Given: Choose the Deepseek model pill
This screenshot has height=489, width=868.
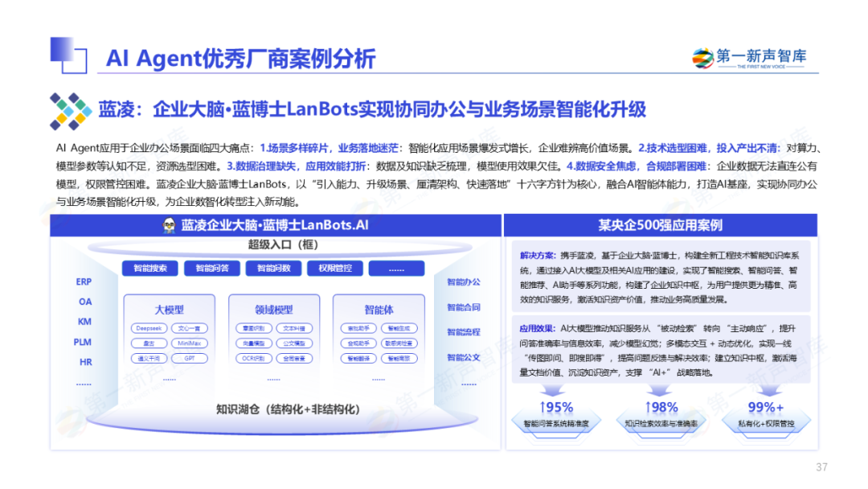Looking at the screenshot, I should click(x=149, y=328).
